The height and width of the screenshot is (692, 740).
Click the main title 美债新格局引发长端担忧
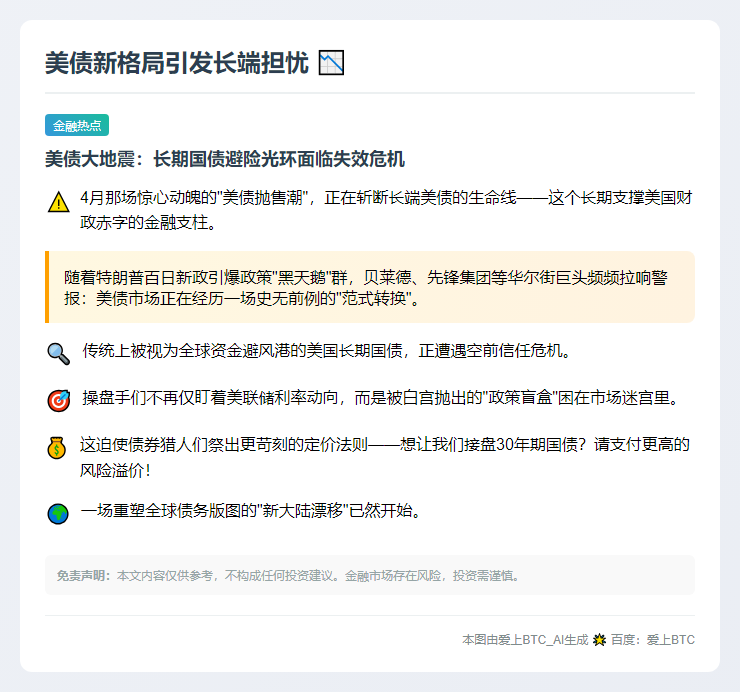(x=177, y=63)
